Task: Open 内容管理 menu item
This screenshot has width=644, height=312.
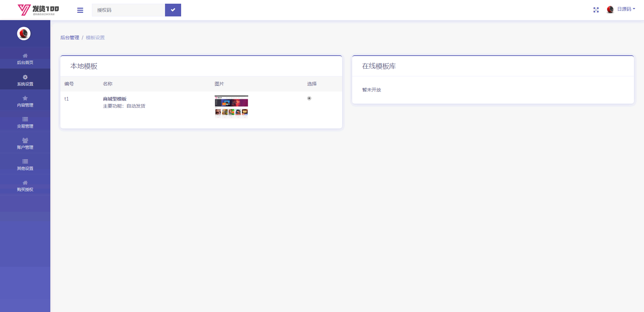Action: [x=25, y=101]
